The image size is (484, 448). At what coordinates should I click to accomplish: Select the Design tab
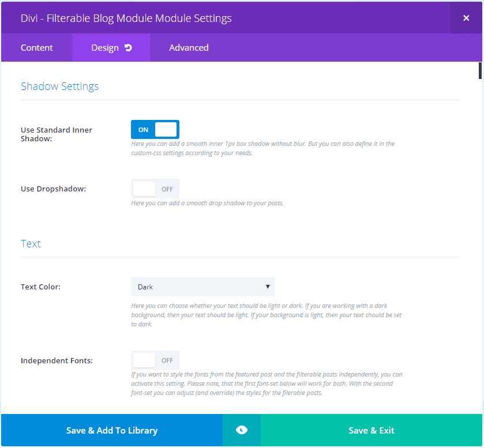[105, 48]
